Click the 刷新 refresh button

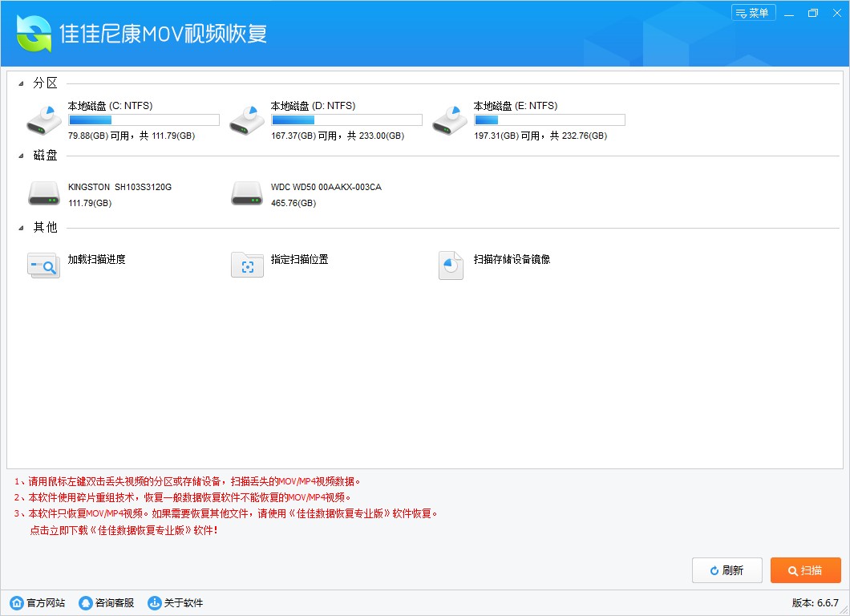point(727,570)
